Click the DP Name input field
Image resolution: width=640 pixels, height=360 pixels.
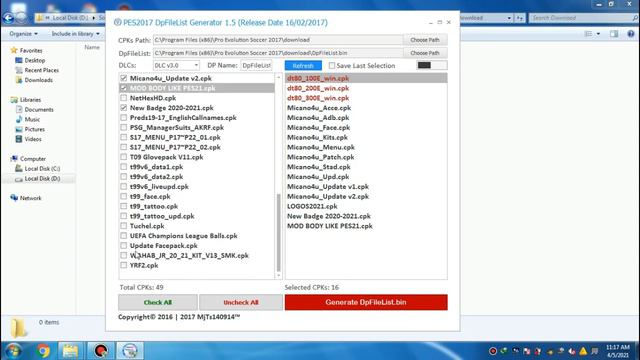(x=256, y=65)
